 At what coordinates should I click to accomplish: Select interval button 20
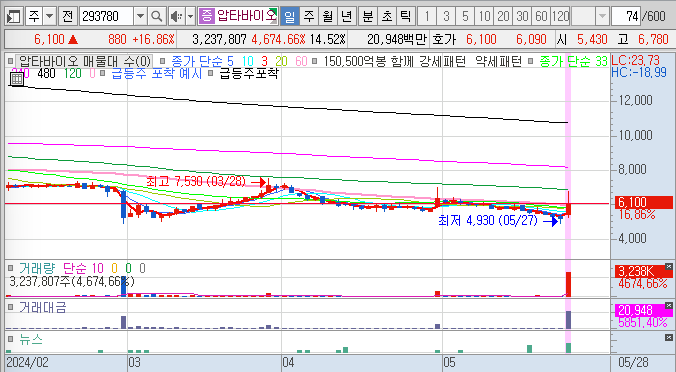click(x=503, y=16)
